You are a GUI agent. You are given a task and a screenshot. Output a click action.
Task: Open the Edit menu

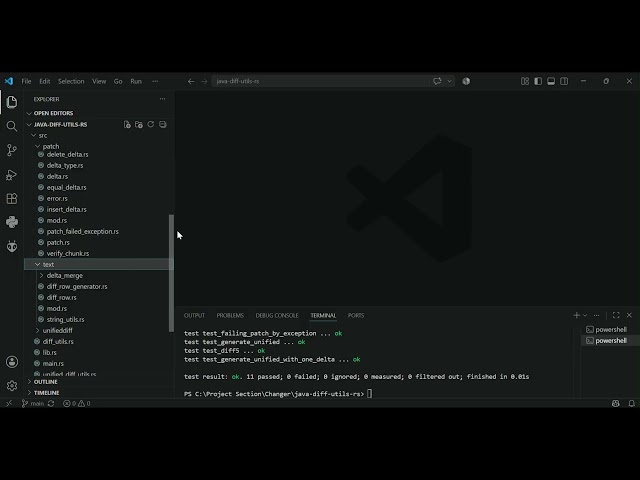pyautogui.click(x=44, y=81)
